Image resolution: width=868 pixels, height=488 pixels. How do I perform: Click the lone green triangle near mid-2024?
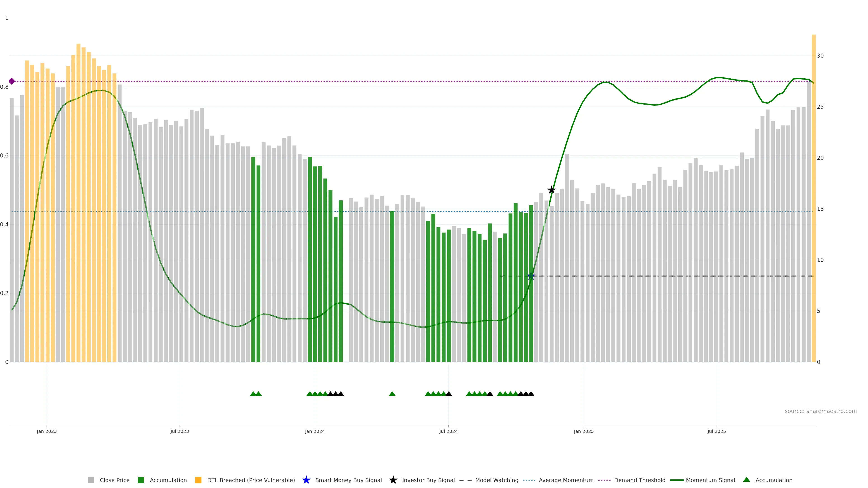coord(392,394)
